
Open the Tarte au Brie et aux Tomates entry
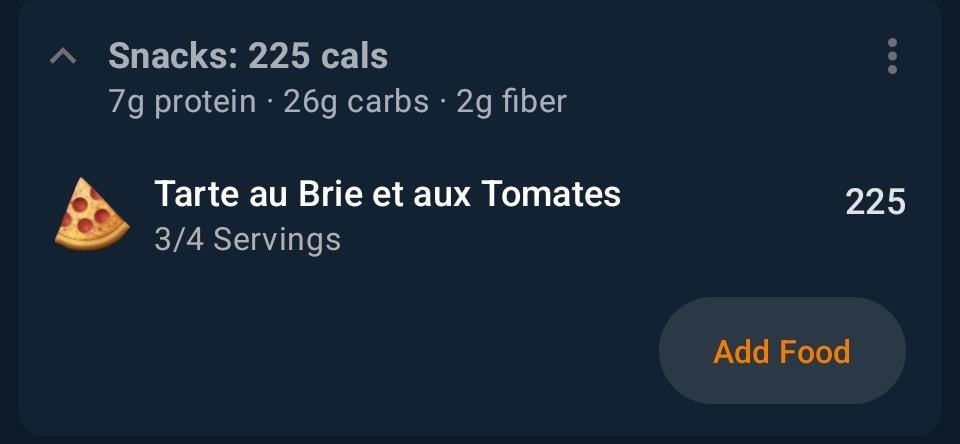point(387,194)
